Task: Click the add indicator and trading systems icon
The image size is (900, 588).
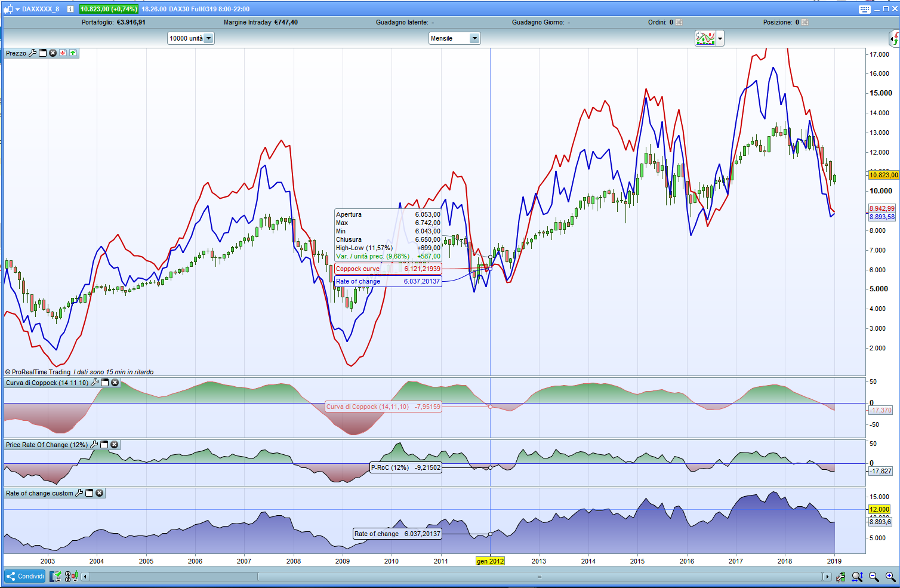Action: click(x=705, y=38)
